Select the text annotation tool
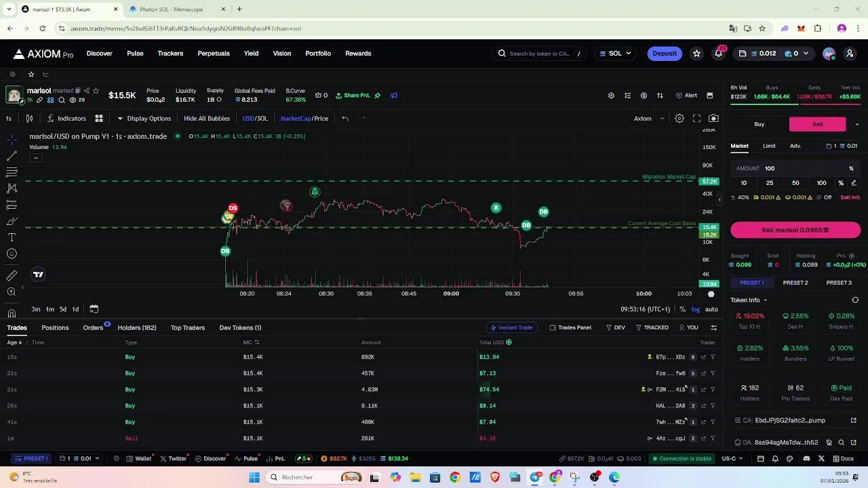The width and height of the screenshot is (868, 488). [x=12, y=237]
